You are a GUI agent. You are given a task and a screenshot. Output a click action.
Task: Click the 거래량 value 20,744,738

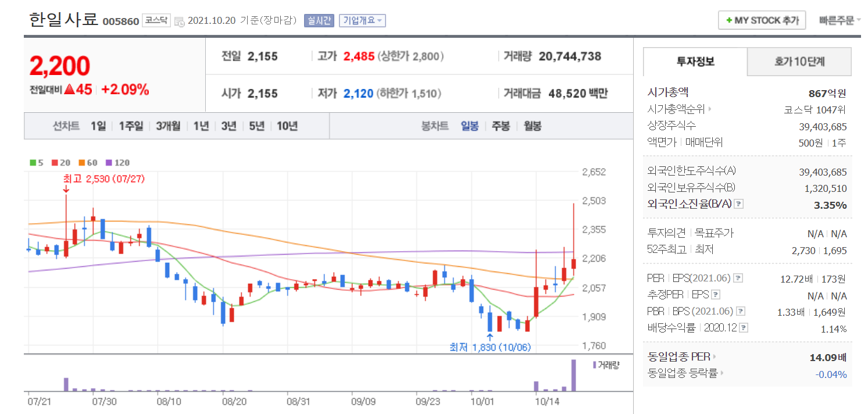tap(570, 56)
